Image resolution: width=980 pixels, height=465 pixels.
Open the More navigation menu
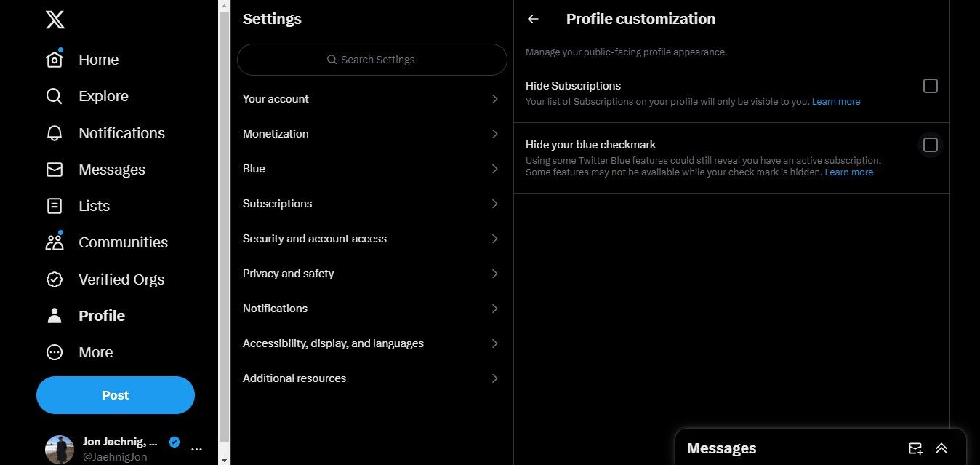[95, 351]
